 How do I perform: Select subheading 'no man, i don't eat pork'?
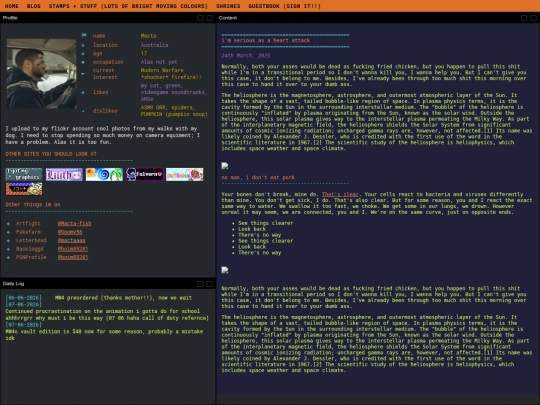tap(258, 178)
